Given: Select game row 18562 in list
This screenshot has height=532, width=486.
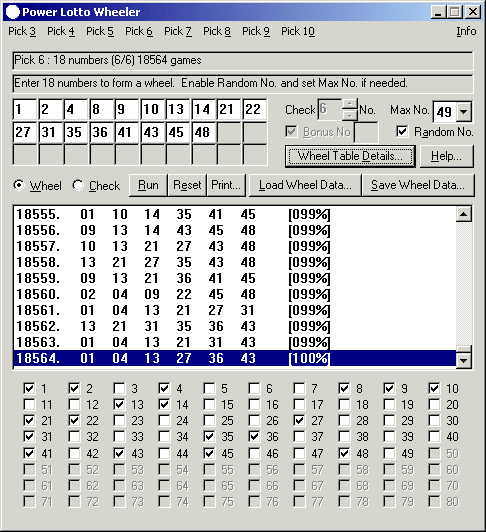Looking at the screenshot, I should pos(235,326).
